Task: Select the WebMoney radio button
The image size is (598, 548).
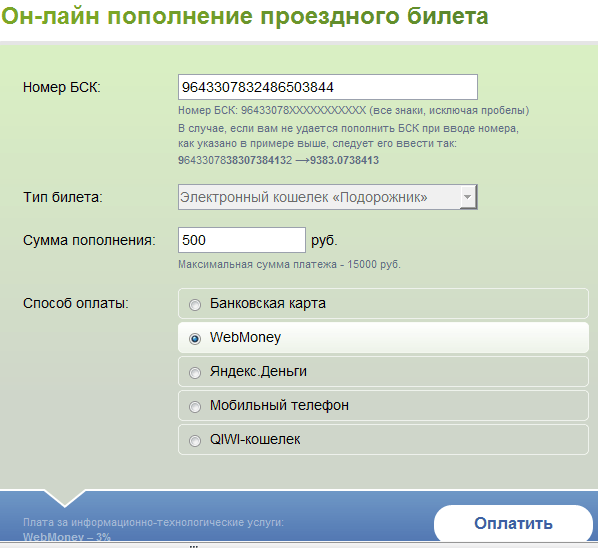Action: point(195,339)
